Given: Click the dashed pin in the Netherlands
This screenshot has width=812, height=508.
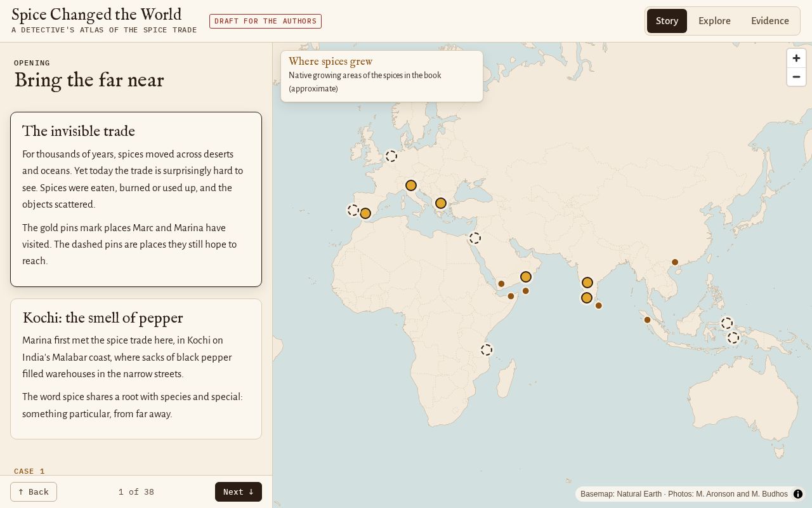Looking at the screenshot, I should coord(391,156).
